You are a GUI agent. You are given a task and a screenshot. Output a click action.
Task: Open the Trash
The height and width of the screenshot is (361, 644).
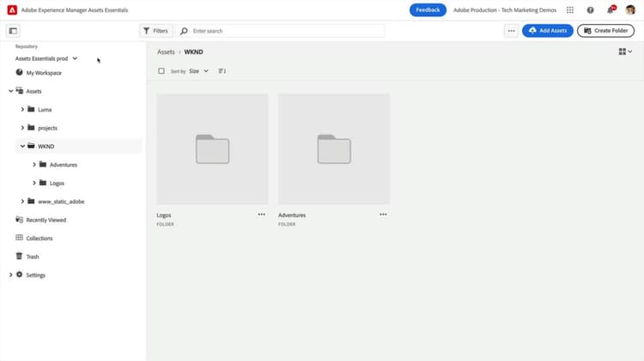33,256
